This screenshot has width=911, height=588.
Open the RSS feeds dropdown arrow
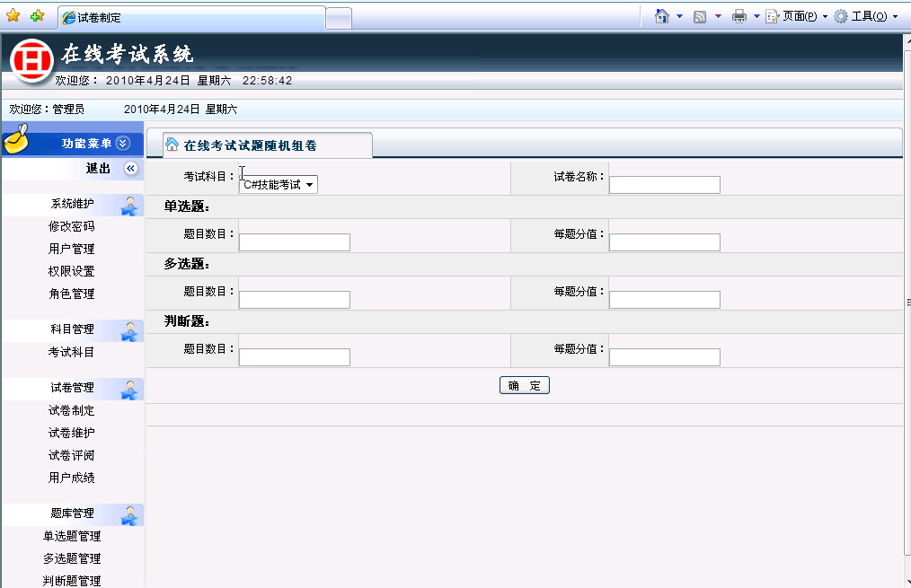pos(718,16)
